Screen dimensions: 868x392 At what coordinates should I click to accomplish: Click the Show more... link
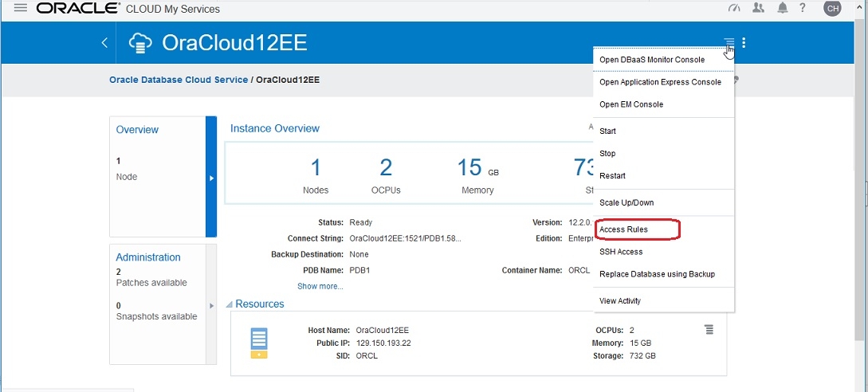320,286
